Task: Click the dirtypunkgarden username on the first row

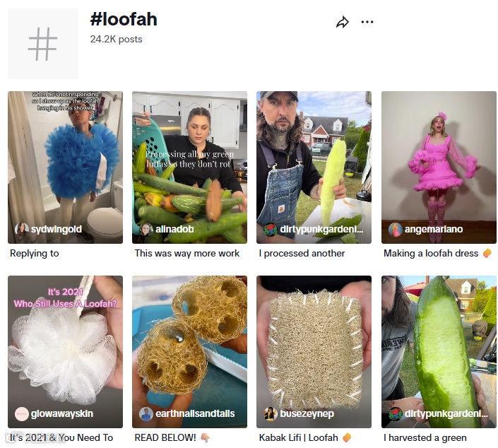Action: point(321,229)
